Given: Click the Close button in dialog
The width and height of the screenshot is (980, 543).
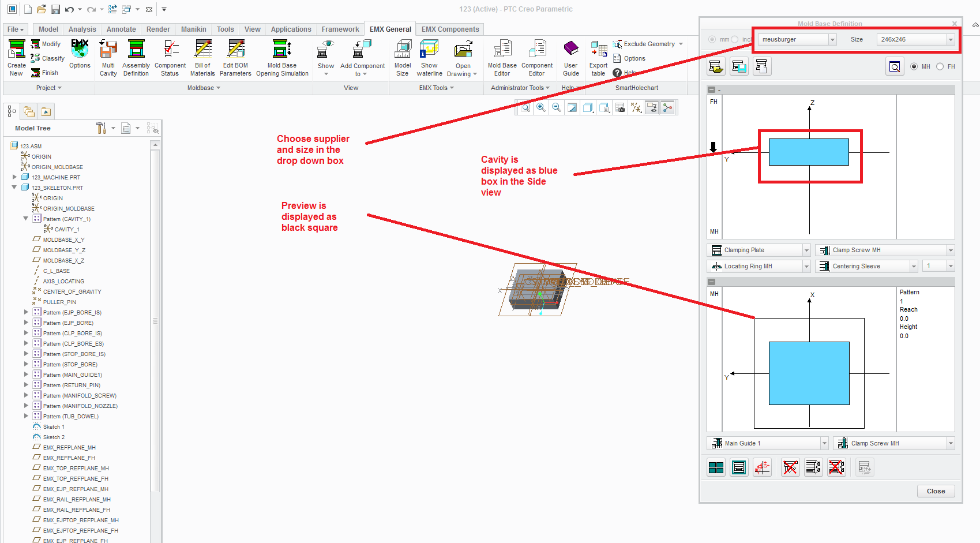Looking at the screenshot, I should [936, 491].
